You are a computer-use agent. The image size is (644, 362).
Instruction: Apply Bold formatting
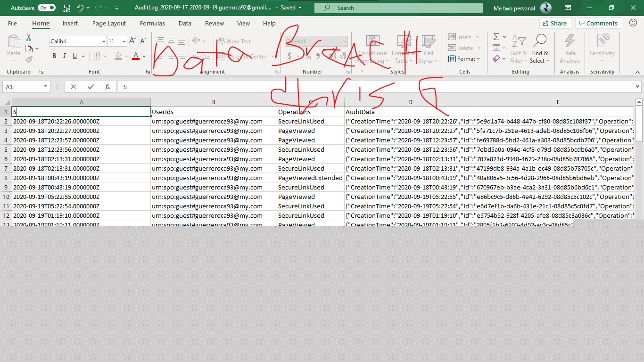(54, 56)
